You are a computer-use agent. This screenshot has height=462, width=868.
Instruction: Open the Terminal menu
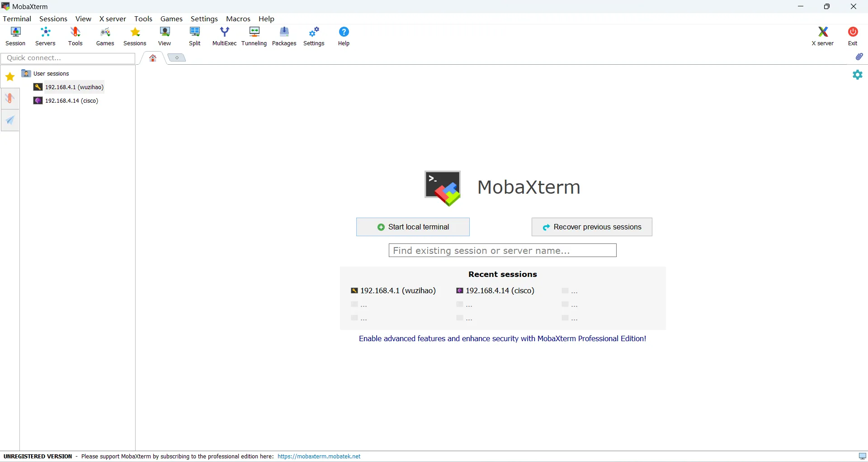pyautogui.click(x=17, y=19)
